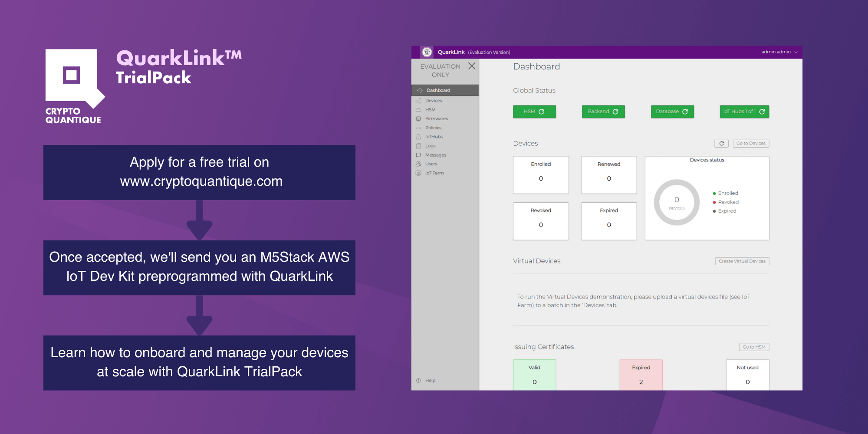Screen dimensions: 868x434
Task: Refresh HSM status via its reload icon
Action: (x=542, y=112)
